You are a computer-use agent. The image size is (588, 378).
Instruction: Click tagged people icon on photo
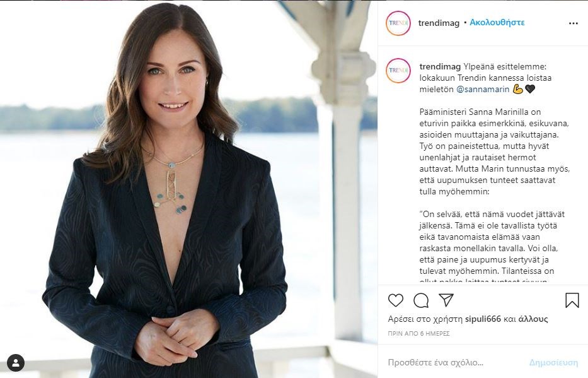pyautogui.click(x=15, y=363)
